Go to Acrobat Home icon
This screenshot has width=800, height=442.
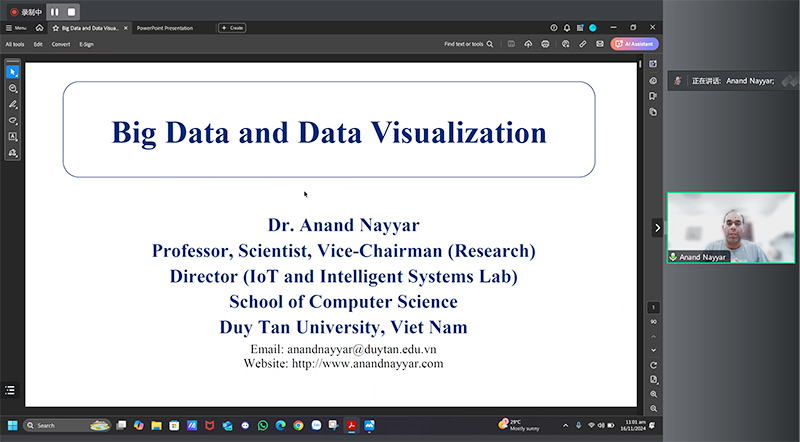tap(39, 28)
